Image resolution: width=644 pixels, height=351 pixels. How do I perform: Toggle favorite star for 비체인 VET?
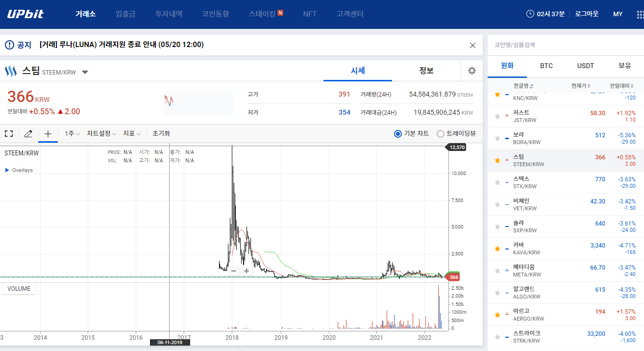click(497, 204)
